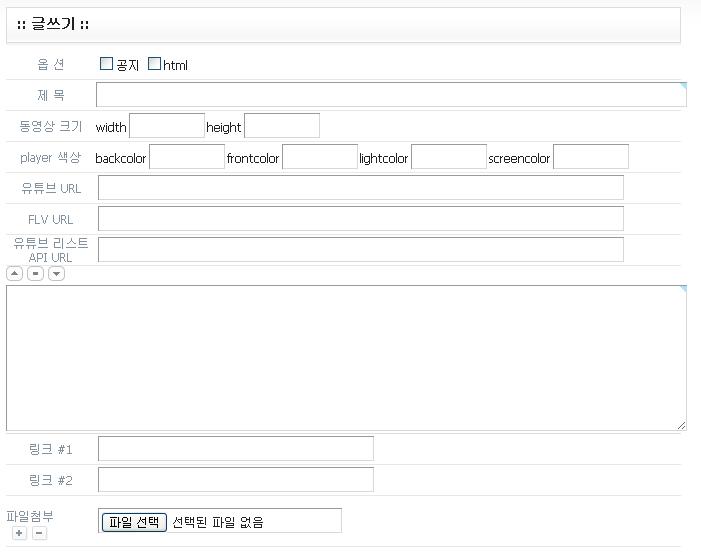Focus the height input box

click(x=282, y=126)
